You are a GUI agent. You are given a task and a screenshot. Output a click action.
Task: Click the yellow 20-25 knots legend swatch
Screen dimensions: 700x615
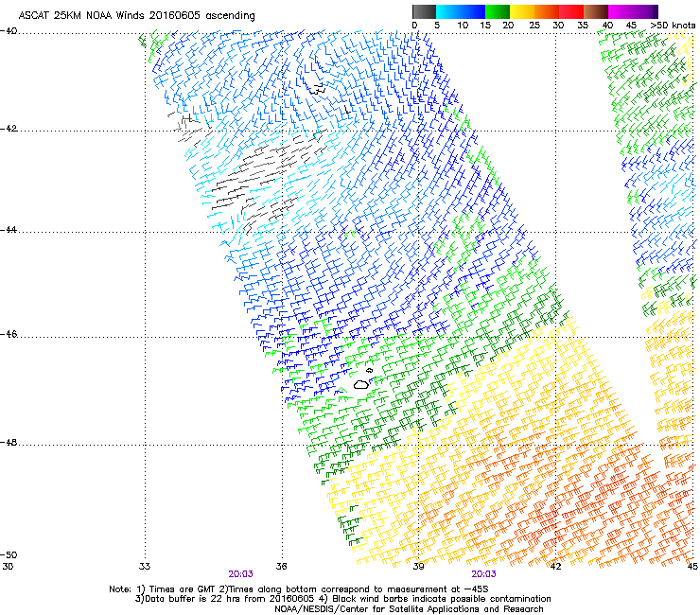[522, 11]
